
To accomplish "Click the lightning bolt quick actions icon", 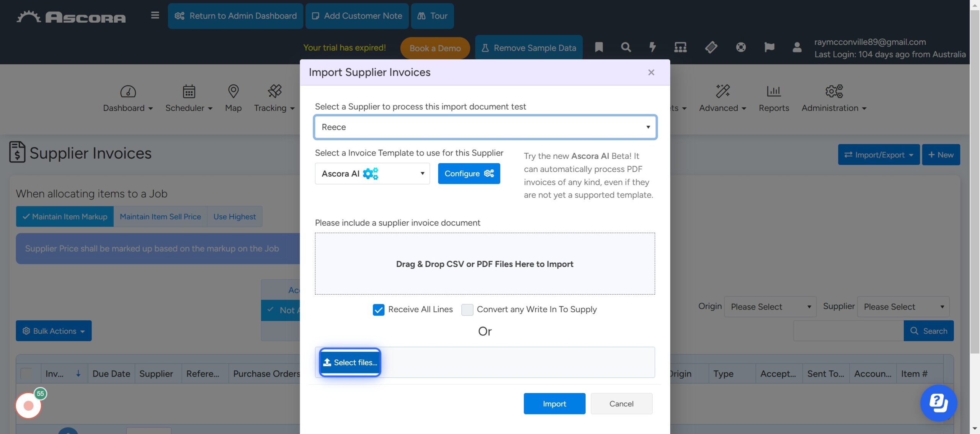I will coord(652,47).
